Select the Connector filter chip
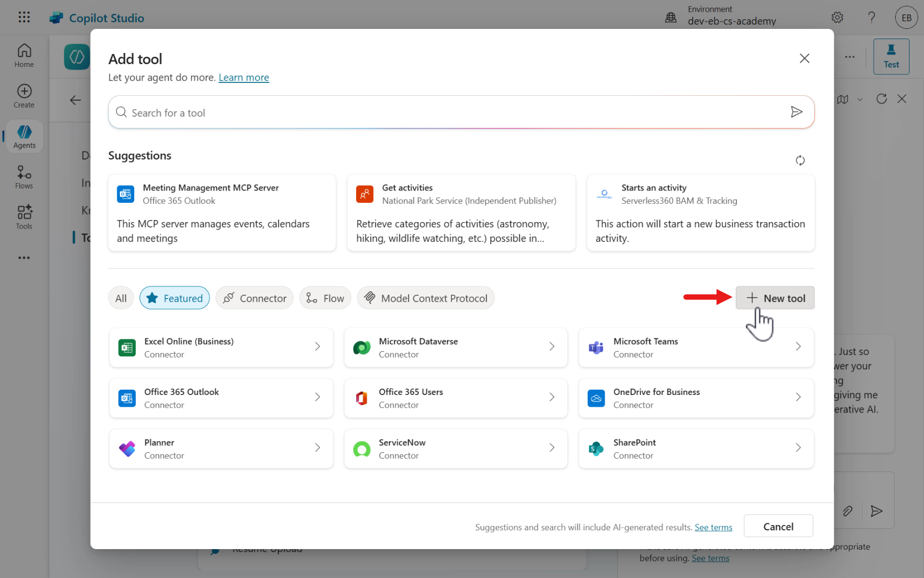The height and width of the screenshot is (578, 924). tap(255, 298)
